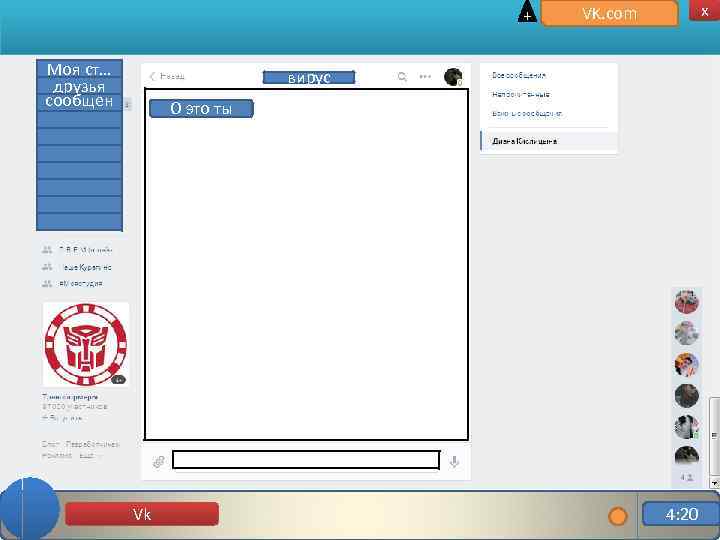This screenshot has height=540, width=720.
Task: Select the Непрочитанные filter
Action: [x=521, y=94]
